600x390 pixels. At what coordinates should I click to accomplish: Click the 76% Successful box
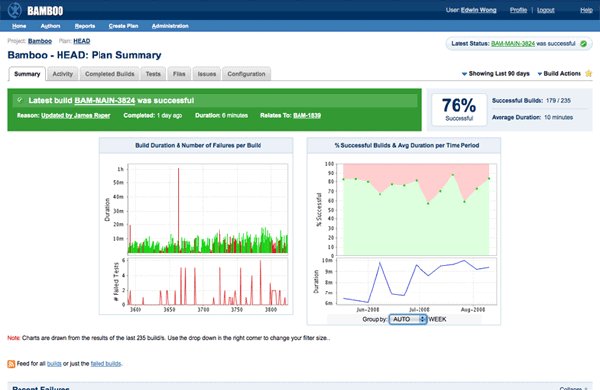point(459,109)
